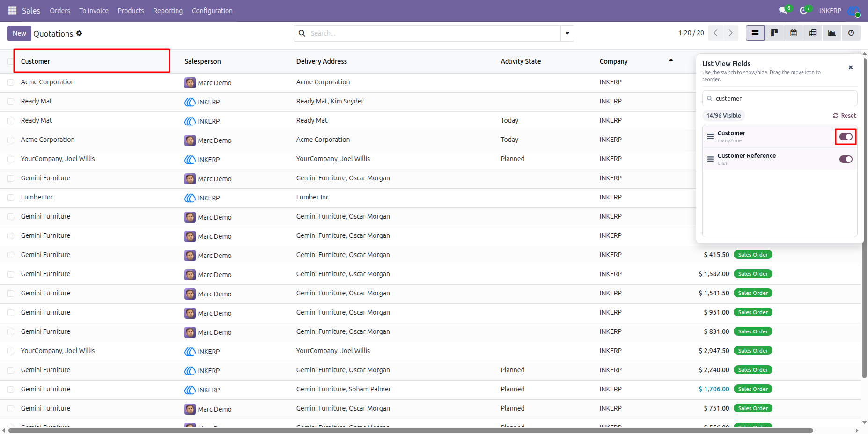Expand the search options dropdown arrow
The width and height of the screenshot is (868, 434).
567,33
